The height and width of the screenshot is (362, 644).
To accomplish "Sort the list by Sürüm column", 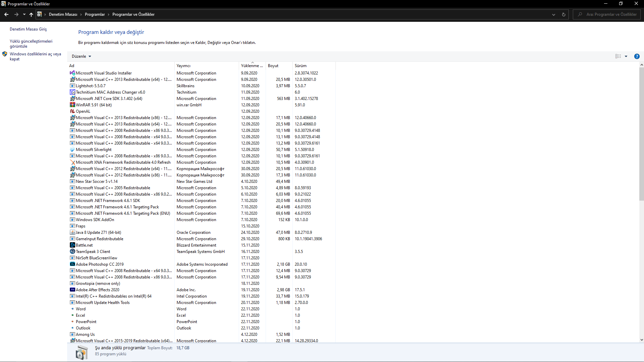I will coord(314,66).
